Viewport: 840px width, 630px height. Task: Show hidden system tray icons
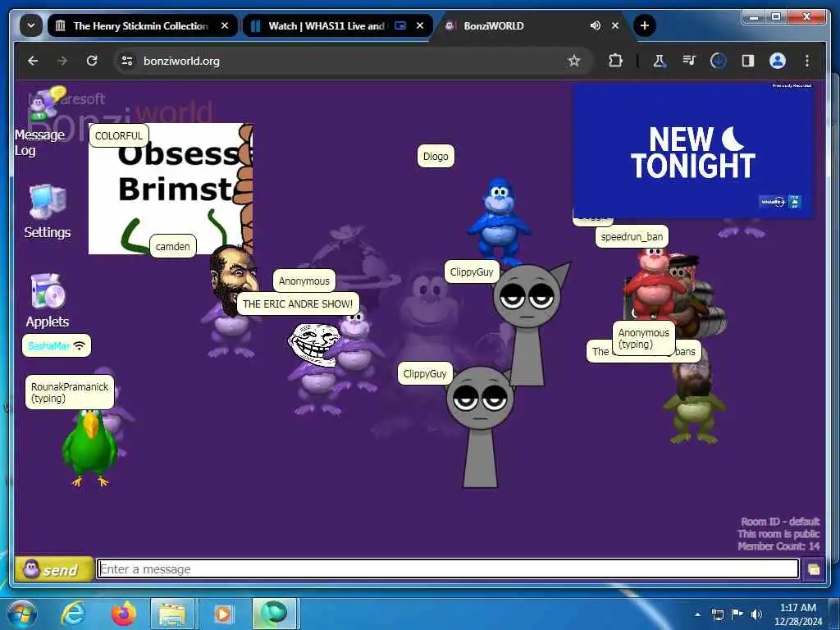(x=697, y=614)
